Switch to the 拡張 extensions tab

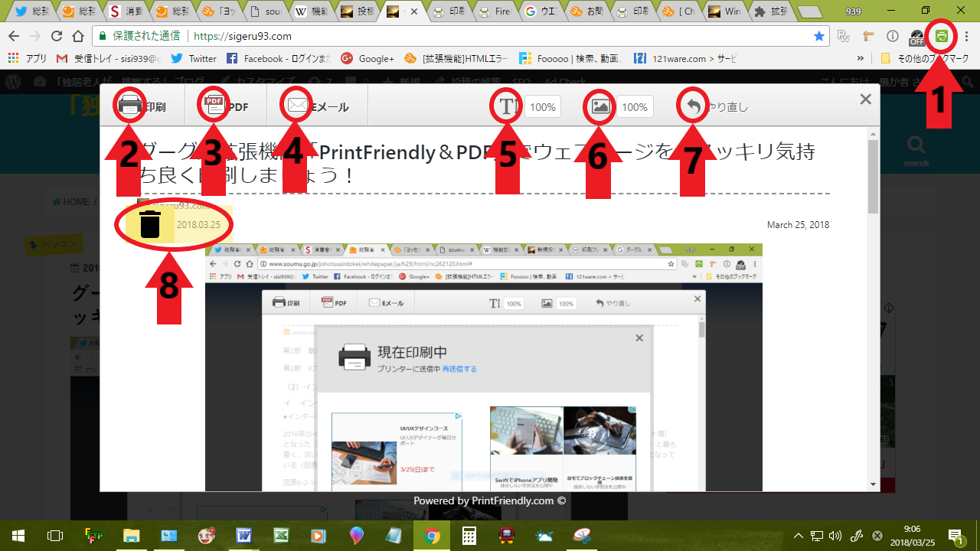pyautogui.click(x=772, y=11)
